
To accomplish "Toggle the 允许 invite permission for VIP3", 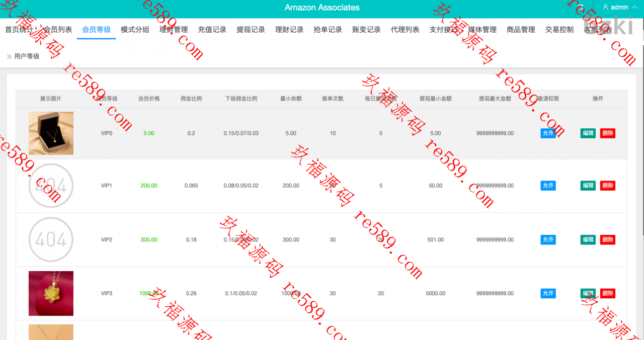I will pos(548,293).
